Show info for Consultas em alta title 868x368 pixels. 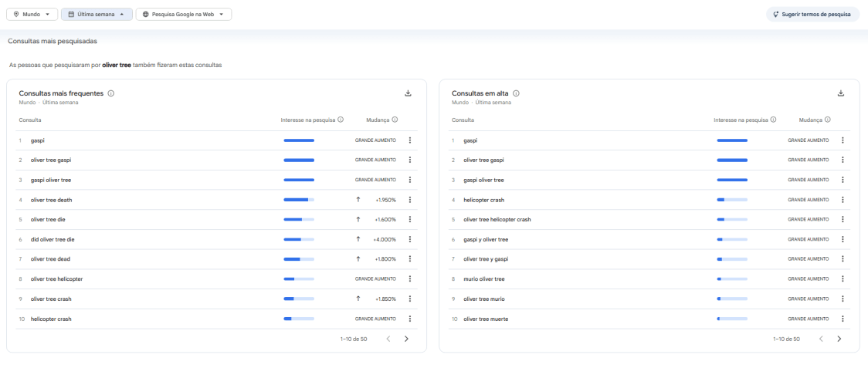[516, 93]
